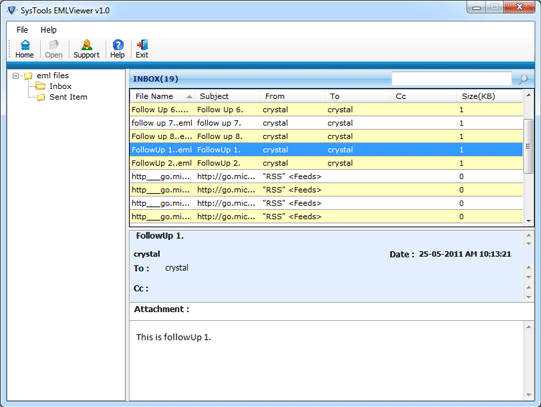Collapse the eml files tree node
The image size is (541, 407).
[16, 76]
